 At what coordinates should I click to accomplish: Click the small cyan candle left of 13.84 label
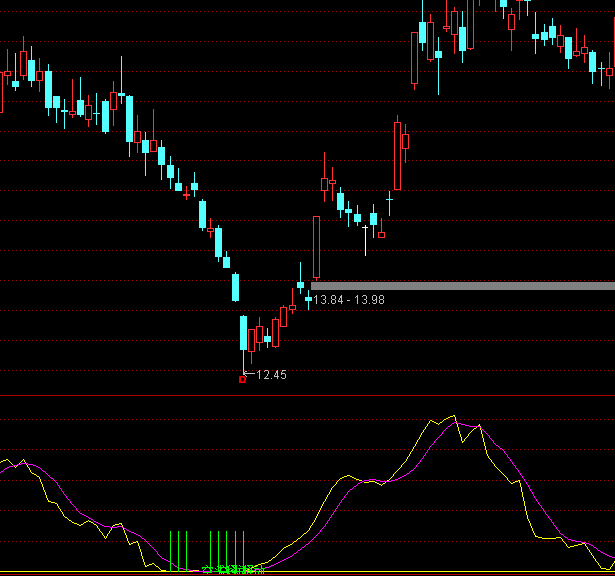(308, 298)
